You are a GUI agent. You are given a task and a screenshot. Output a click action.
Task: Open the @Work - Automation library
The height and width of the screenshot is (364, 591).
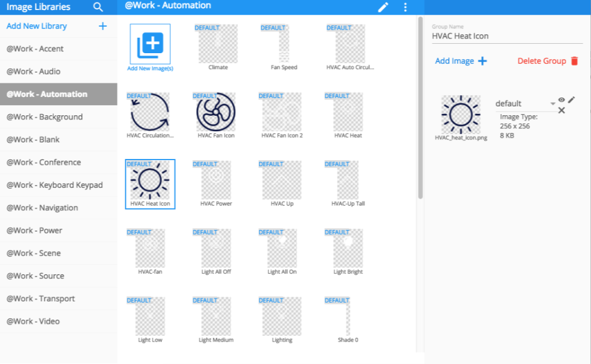point(59,94)
